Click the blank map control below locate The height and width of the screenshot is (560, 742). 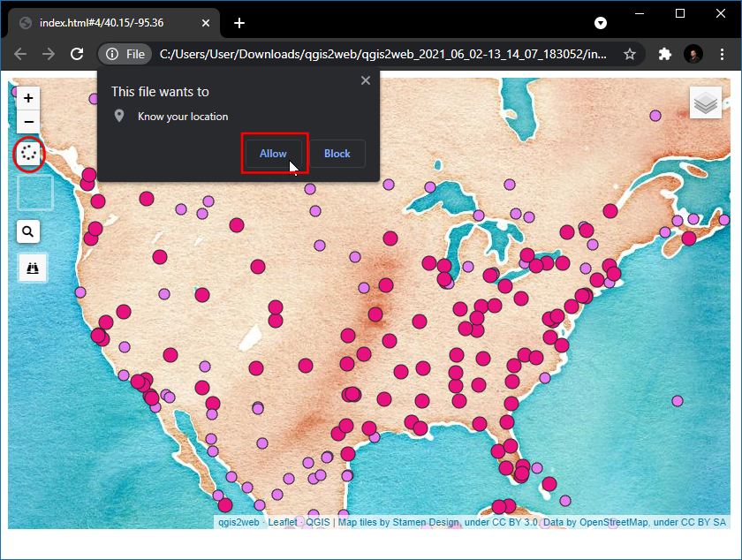pyautogui.click(x=35, y=193)
